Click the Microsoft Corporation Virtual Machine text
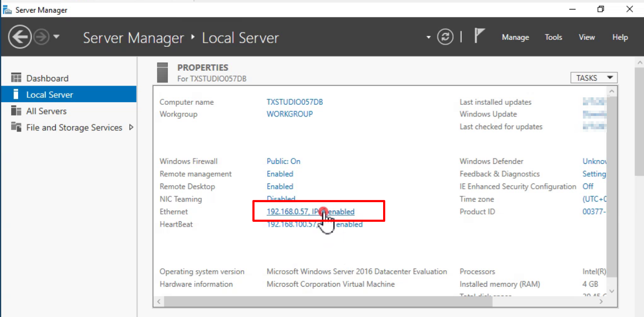The height and width of the screenshot is (317, 644). (x=331, y=284)
